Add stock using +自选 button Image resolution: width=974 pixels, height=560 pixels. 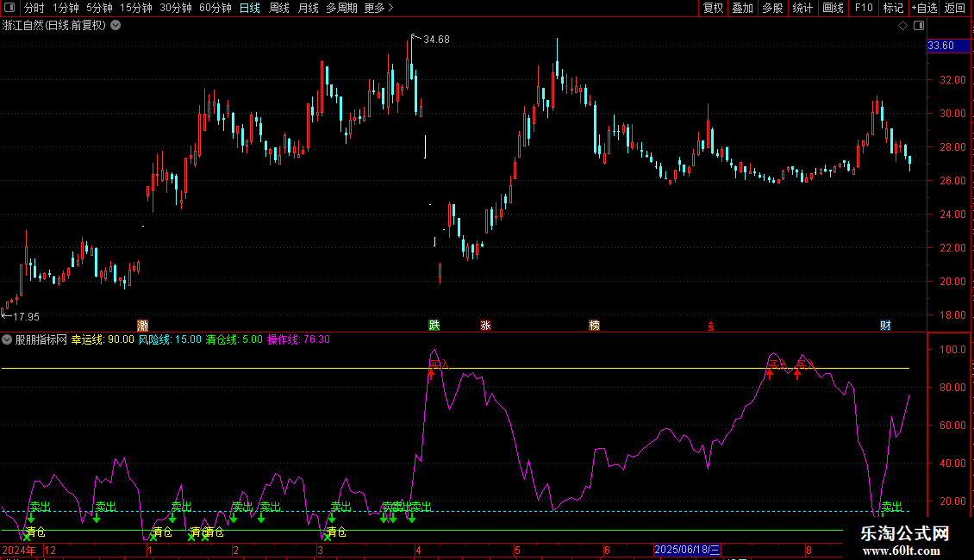[924, 8]
